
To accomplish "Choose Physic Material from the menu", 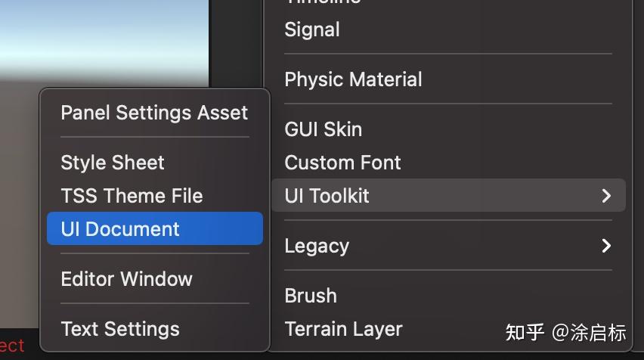I will (353, 79).
